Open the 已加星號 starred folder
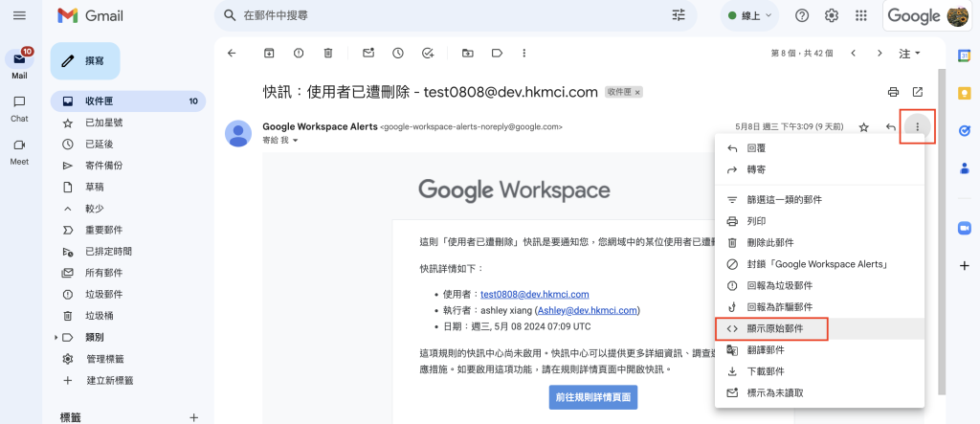980x424 pixels. 127,123
